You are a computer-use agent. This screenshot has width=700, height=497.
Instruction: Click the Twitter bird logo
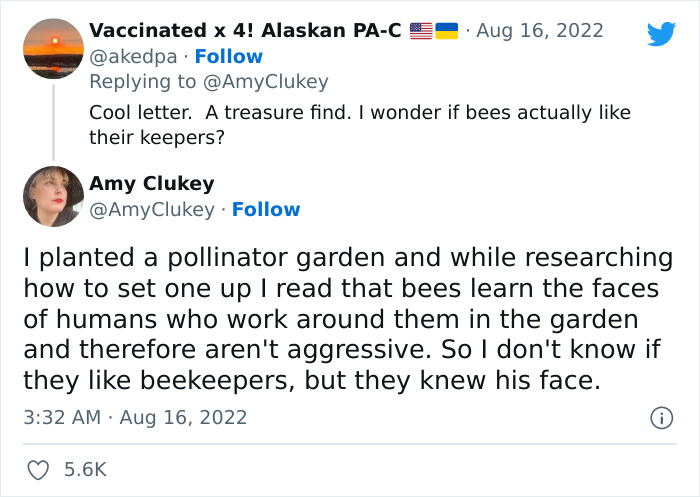pyautogui.click(x=661, y=33)
